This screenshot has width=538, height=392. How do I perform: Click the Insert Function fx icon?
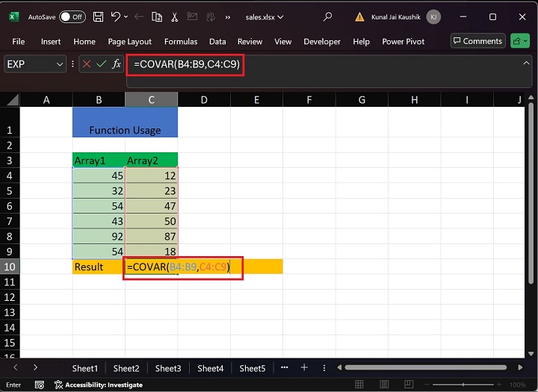coord(117,63)
